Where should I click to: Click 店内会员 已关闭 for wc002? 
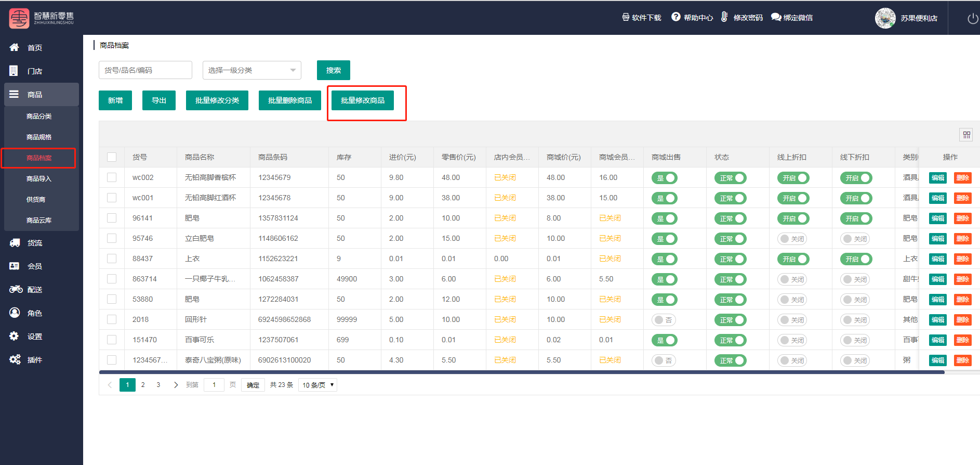(x=505, y=177)
